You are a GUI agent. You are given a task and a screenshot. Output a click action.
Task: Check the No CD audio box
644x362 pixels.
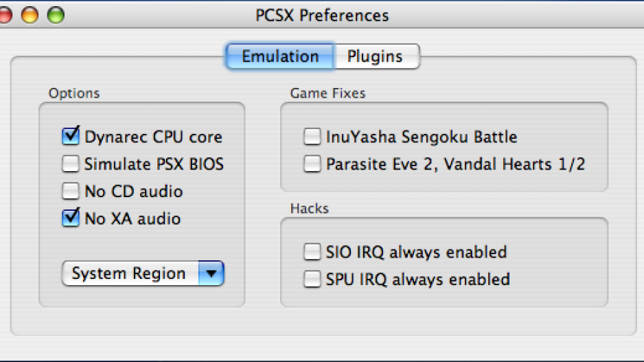(71, 191)
